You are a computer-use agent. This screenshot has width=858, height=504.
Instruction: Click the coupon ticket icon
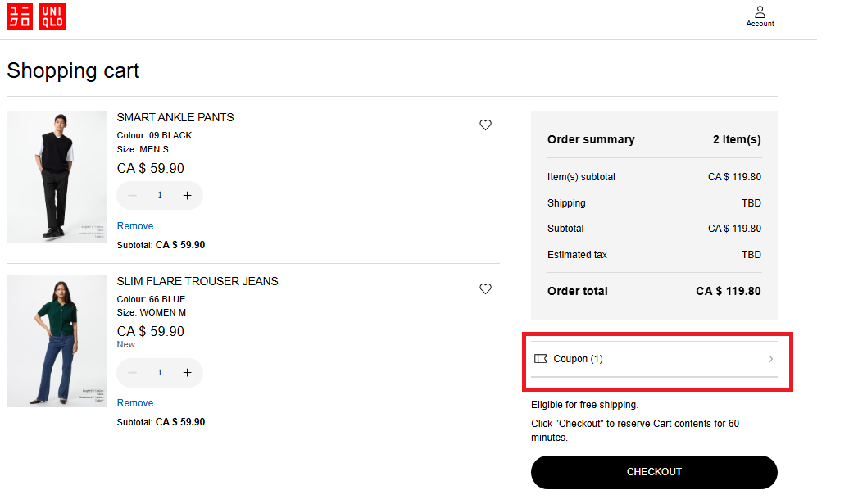(541, 359)
